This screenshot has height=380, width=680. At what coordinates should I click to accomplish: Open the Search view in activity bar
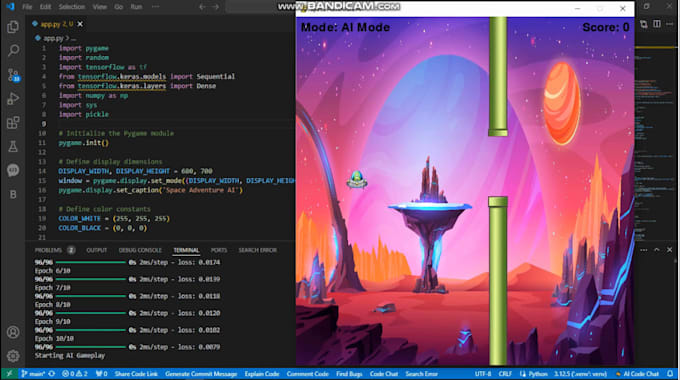13,51
